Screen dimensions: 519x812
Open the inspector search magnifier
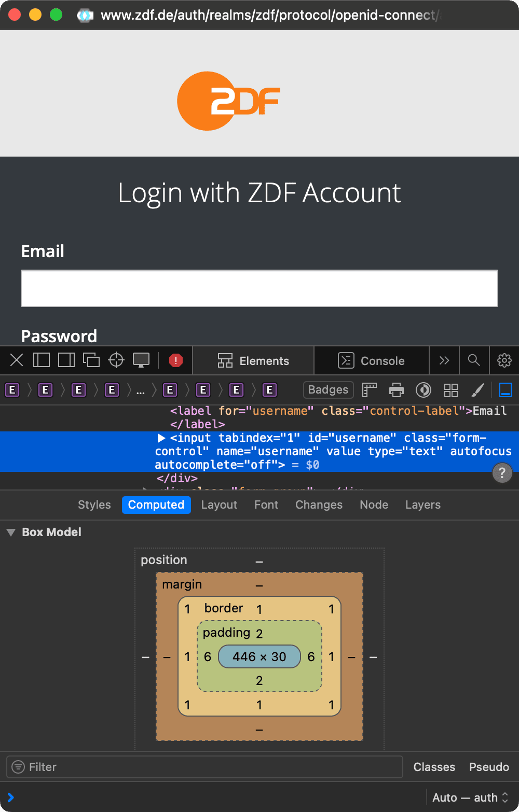474,360
